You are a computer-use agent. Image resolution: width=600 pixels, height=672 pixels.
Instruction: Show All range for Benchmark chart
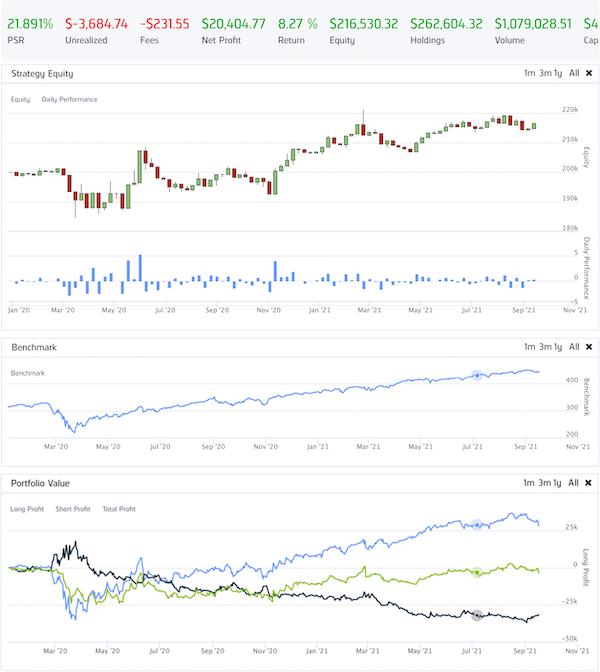574,347
